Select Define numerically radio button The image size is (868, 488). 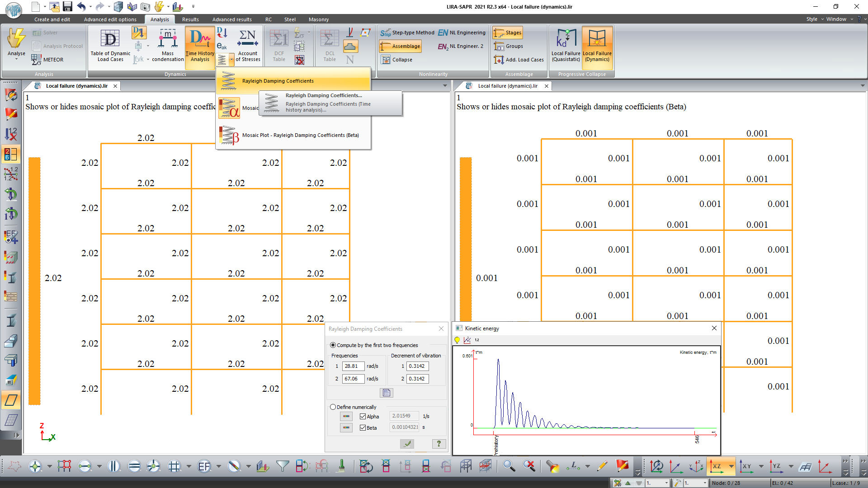point(333,407)
